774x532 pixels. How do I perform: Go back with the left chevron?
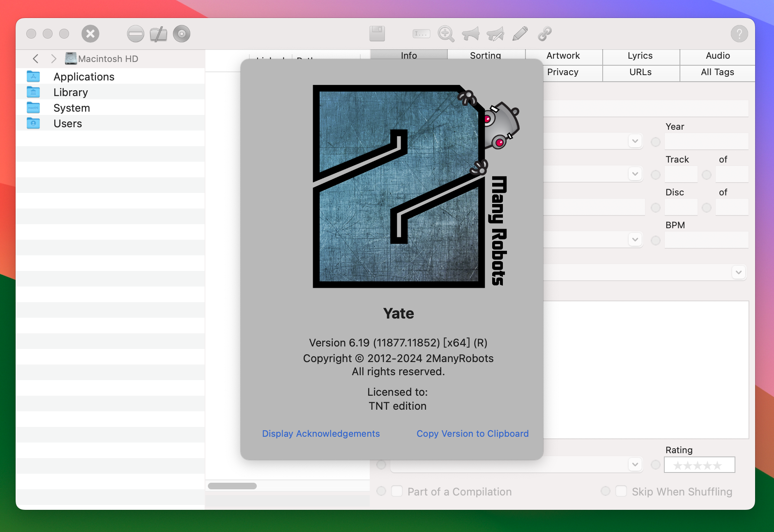36,59
